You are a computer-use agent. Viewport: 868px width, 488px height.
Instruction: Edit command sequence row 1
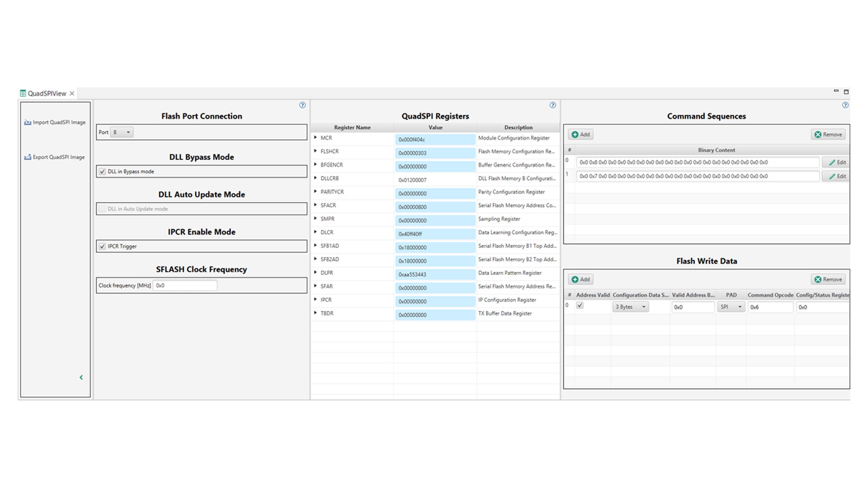point(837,176)
